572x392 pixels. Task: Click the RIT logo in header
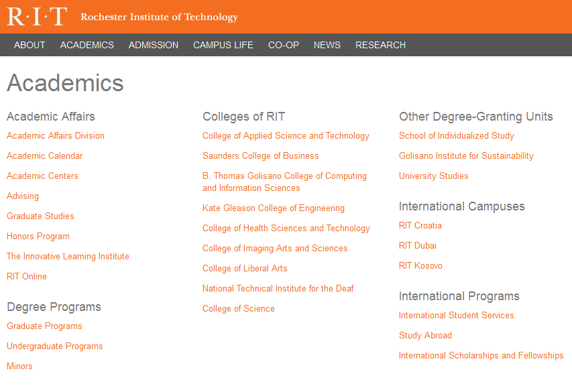tap(37, 17)
